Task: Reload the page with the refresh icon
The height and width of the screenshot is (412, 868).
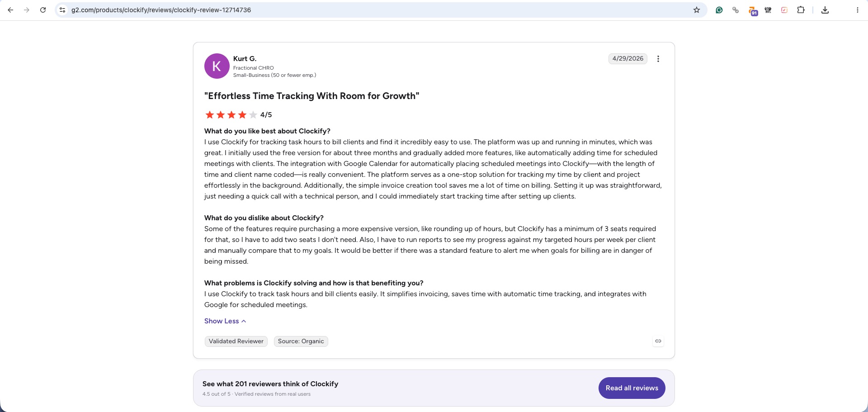Action: (x=43, y=10)
